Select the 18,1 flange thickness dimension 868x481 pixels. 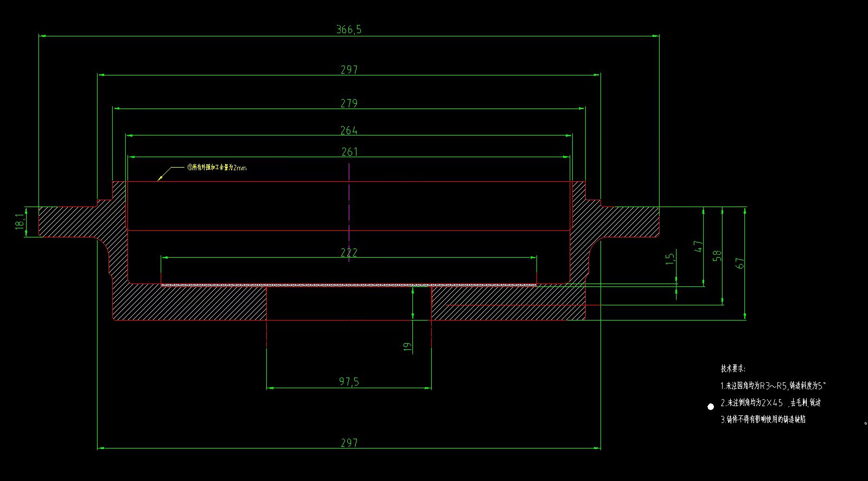[x=20, y=222]
